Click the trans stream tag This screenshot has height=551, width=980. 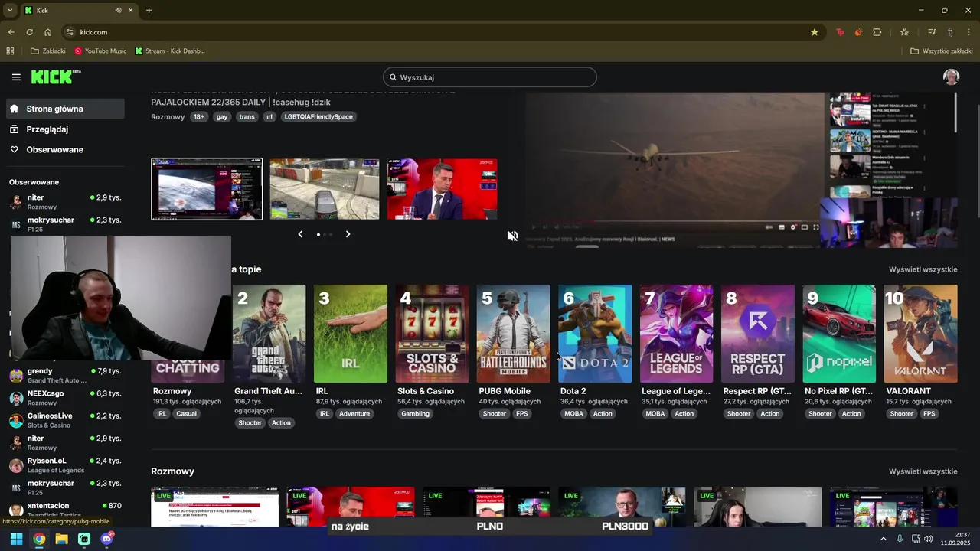pyautogui.click(x=247, y=117)
